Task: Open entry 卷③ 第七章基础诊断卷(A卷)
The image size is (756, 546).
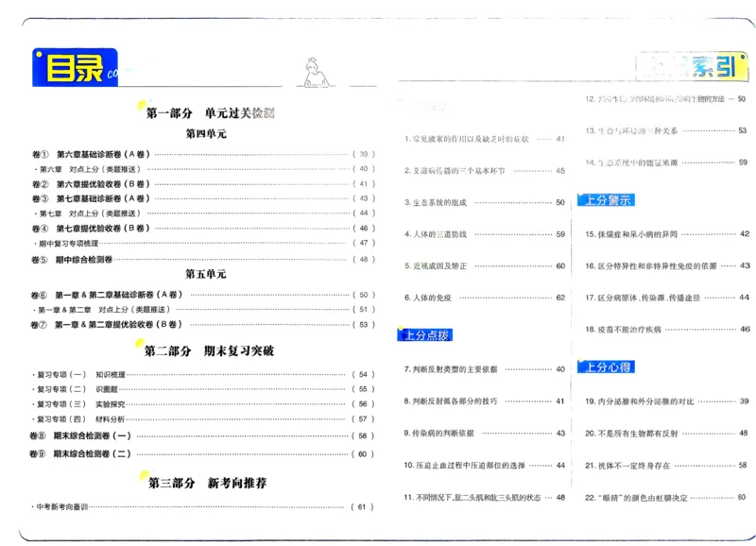Action: [203, 198]
